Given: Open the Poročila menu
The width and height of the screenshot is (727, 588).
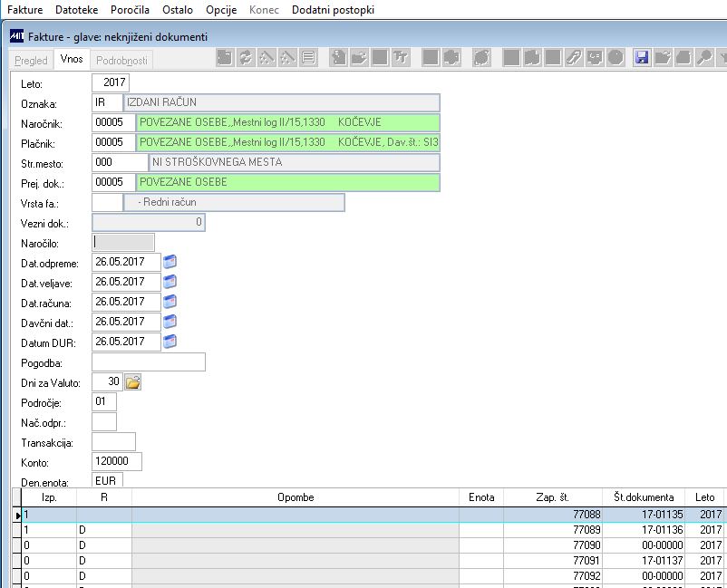Looking at the screenshot, I should point(130,10).
